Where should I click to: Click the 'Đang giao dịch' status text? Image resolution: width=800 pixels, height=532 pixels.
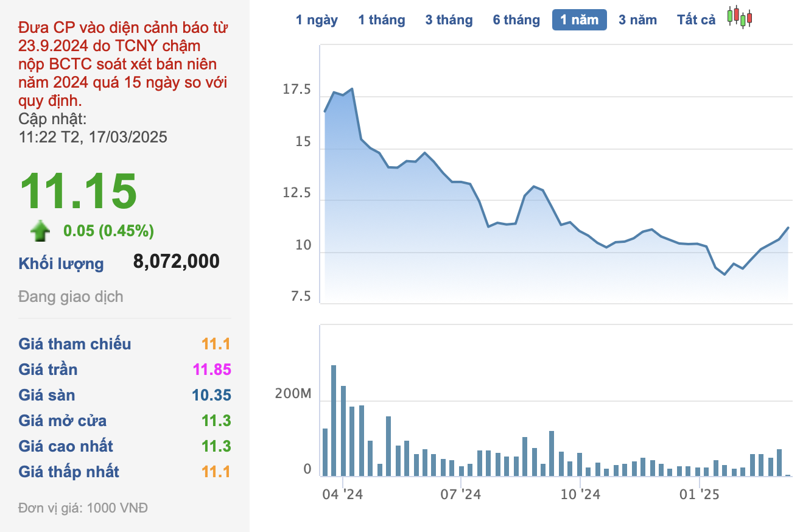[x=71, y=297]
